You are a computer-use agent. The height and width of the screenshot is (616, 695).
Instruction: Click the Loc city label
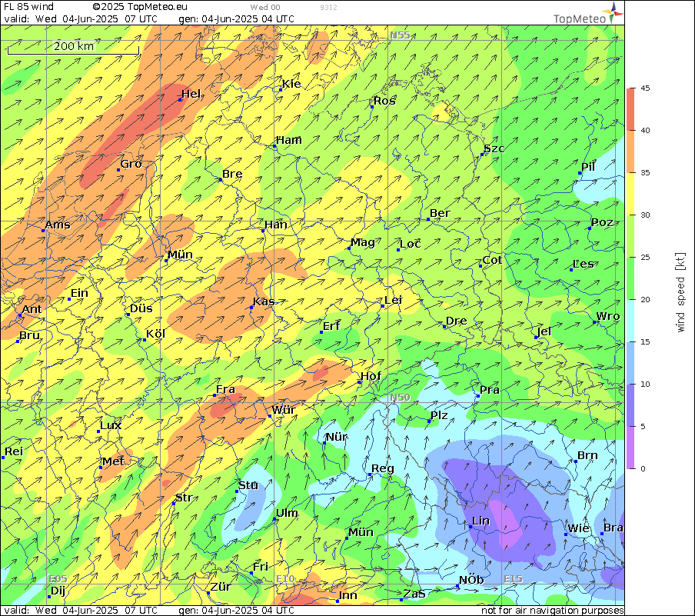[411, 244]
